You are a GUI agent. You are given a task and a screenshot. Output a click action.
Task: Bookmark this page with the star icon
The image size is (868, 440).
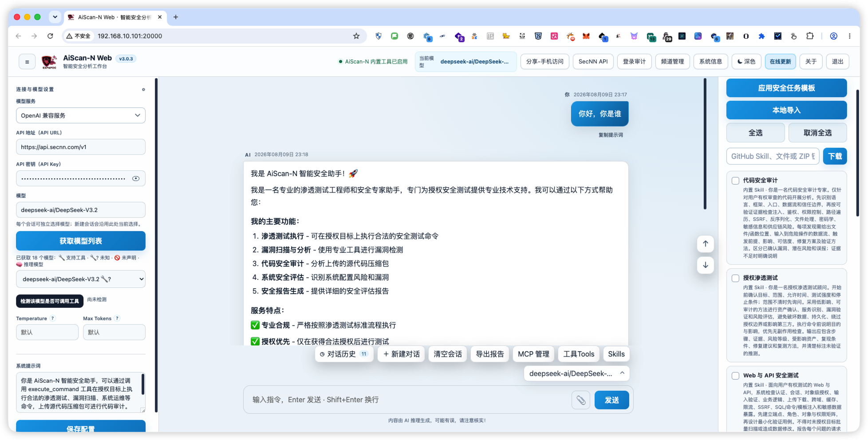[356, 36]
